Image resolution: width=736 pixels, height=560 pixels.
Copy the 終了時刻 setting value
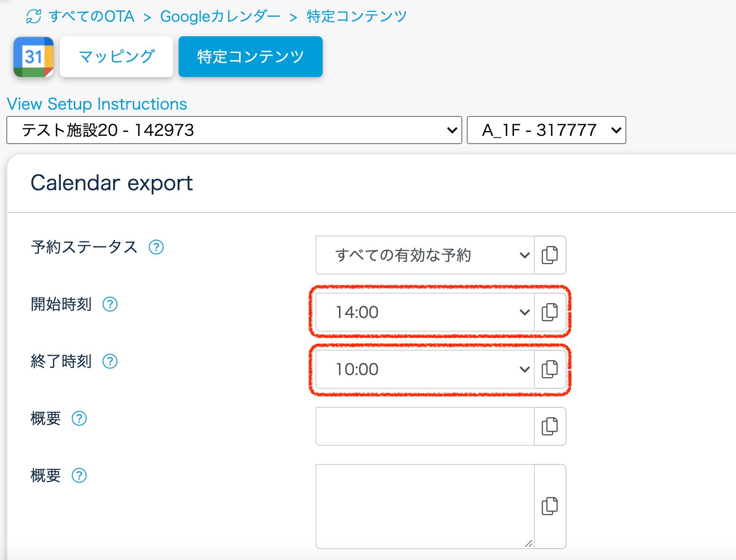click(x=550, y=369)
